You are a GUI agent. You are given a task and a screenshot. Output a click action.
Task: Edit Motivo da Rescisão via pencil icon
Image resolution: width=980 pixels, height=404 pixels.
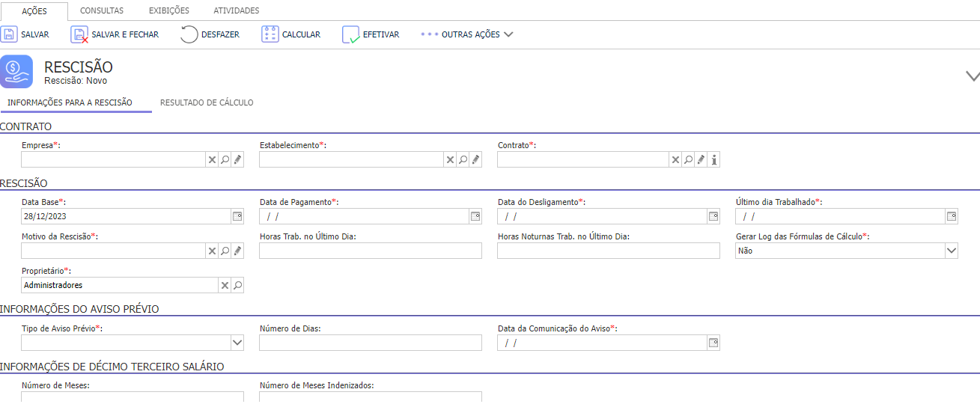[237, 251]
